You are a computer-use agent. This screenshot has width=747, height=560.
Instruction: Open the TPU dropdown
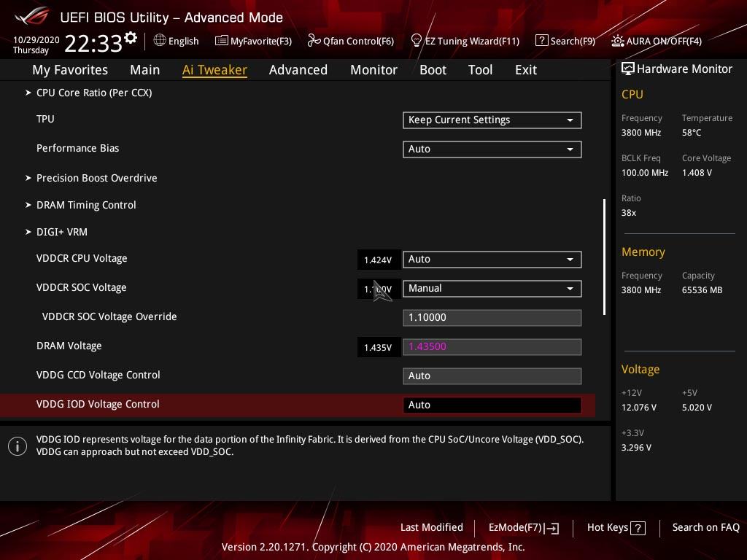click(492, 120)
